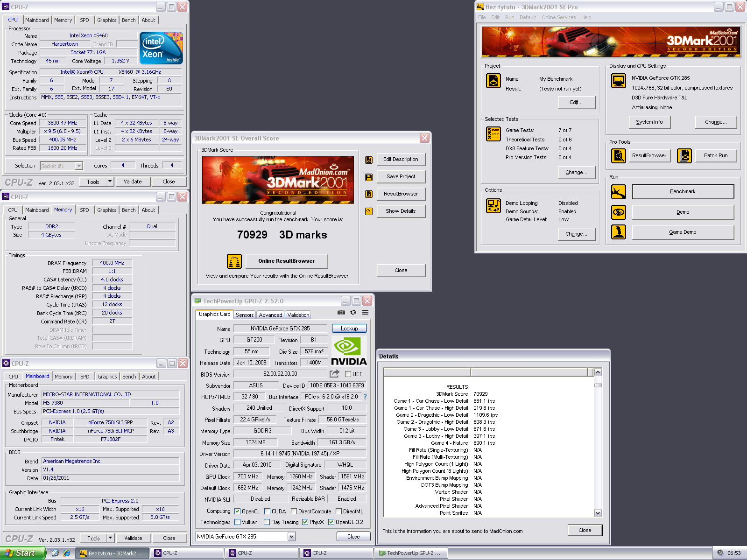The width and height of the screenshot is (747, 560).
Task: Click the Batch Run icon
Action: pos(684,155)
